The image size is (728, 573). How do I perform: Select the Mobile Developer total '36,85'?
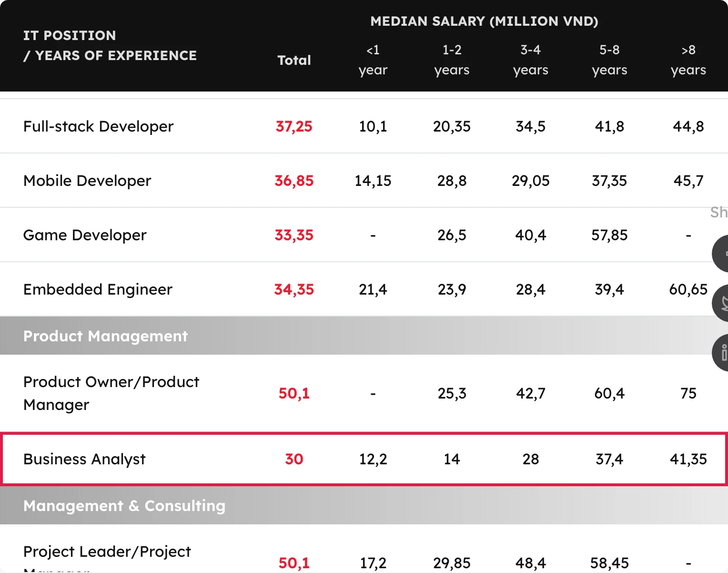[294, 181]
